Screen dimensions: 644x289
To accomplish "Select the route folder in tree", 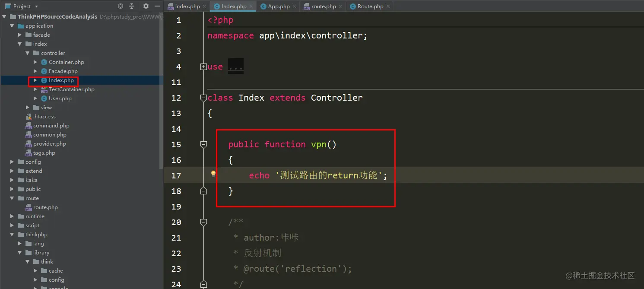I will (x=32, y=198).
